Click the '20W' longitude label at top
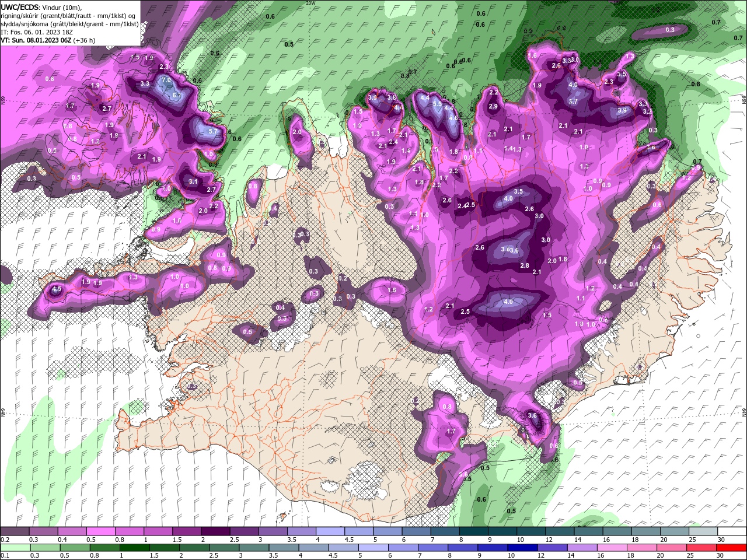The image size is (747, 560). (311, 2)
